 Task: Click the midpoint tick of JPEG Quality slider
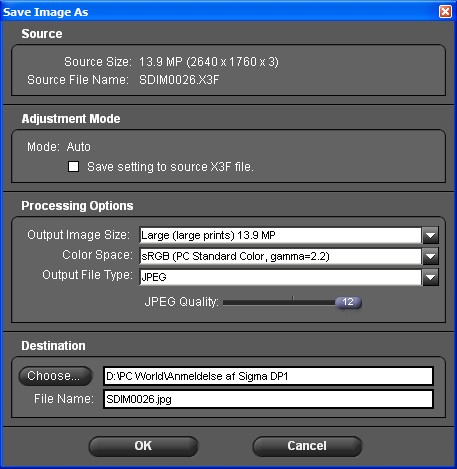click(293, 297)
